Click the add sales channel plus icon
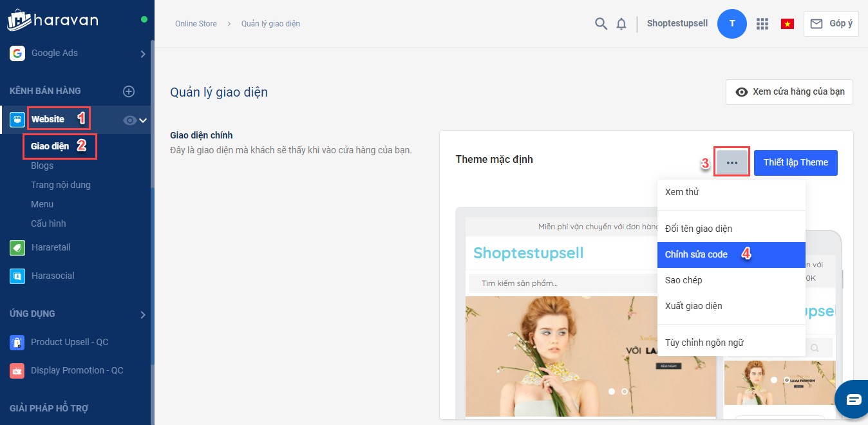 click(129, 91)
